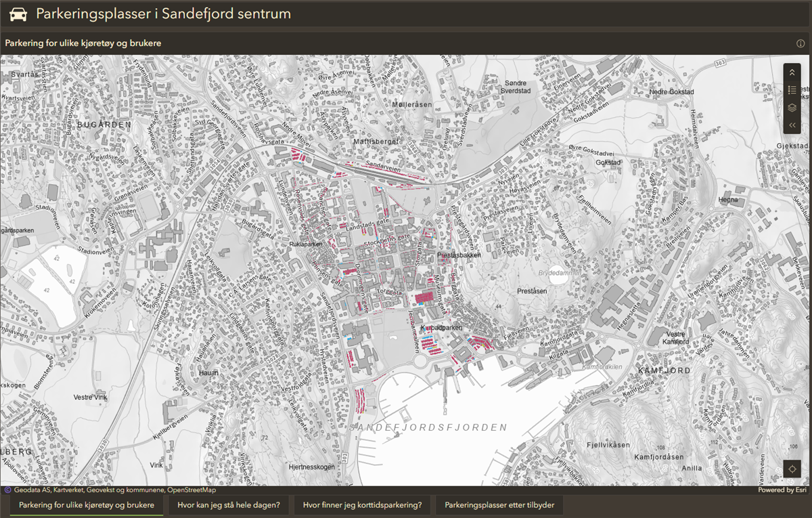Click the 'Powered by Esri' link
The height and width of the screenshot is (518, 812).
(x=783, y=490)
